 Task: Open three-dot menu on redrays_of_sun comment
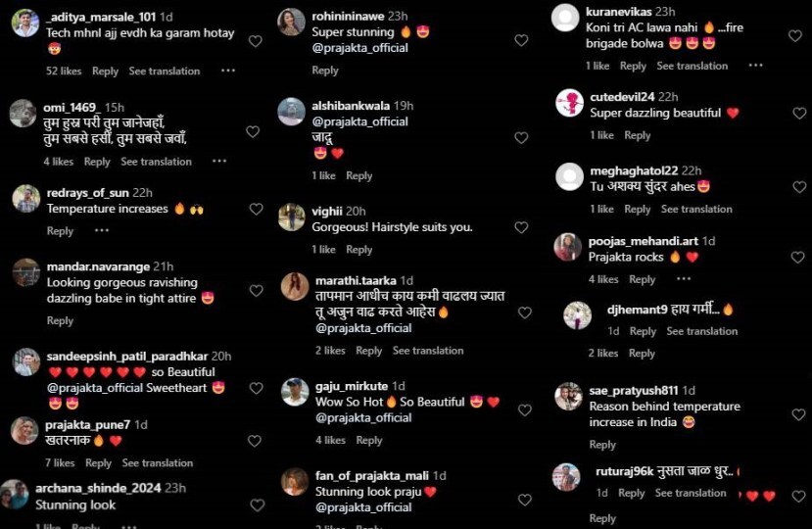(x=102, y=230)
